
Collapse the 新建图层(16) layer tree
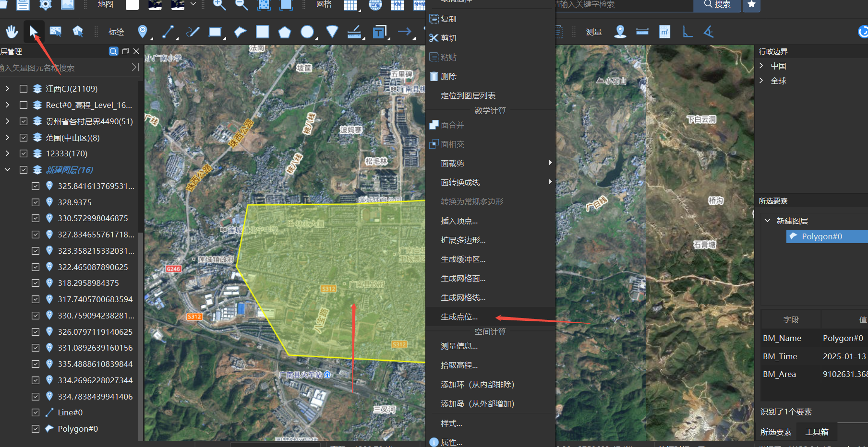7,169
